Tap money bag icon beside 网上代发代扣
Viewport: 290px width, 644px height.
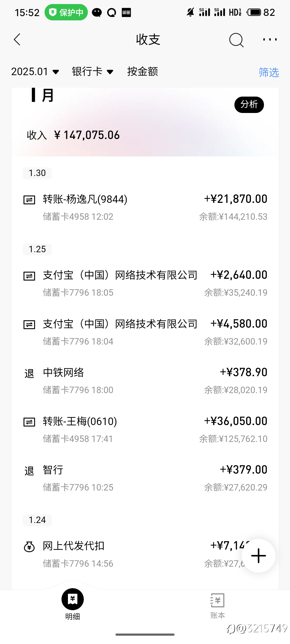[x=29, y=547]
